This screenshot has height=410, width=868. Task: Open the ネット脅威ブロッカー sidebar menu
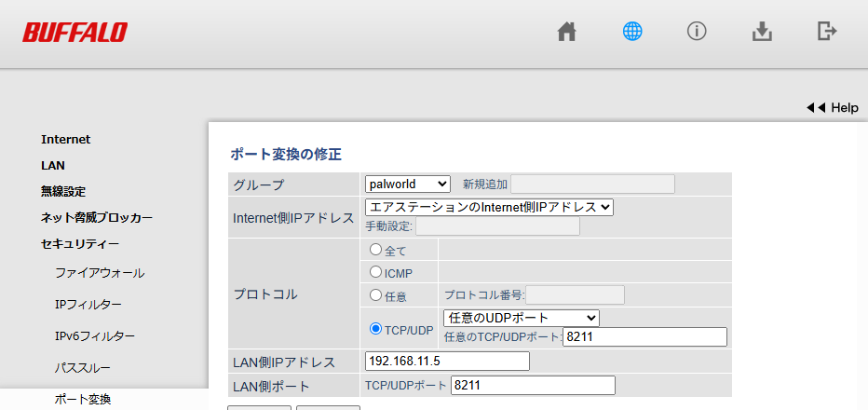(x=97, y=218)
